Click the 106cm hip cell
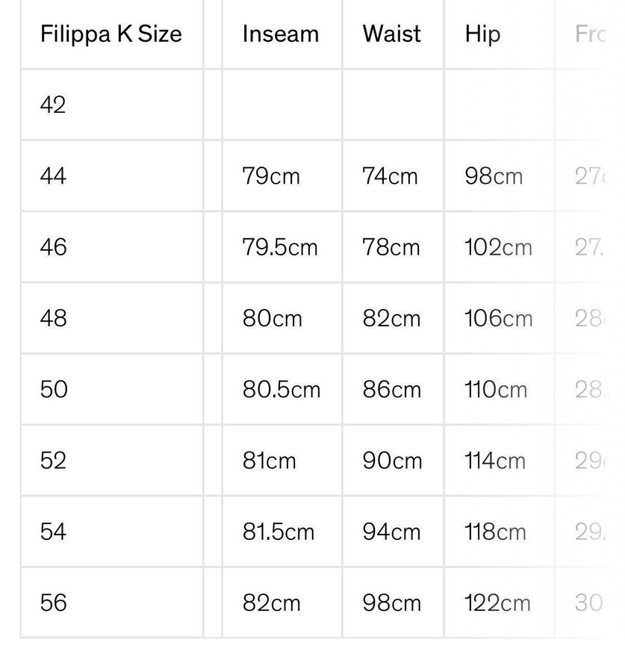This screenshot has width=625, height=672. click(x=498, y=319)
